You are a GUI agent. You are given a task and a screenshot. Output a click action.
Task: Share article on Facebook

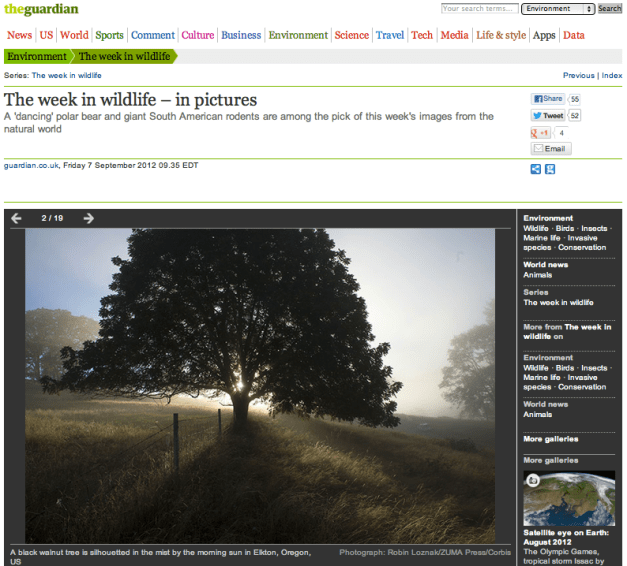(547, 99)
